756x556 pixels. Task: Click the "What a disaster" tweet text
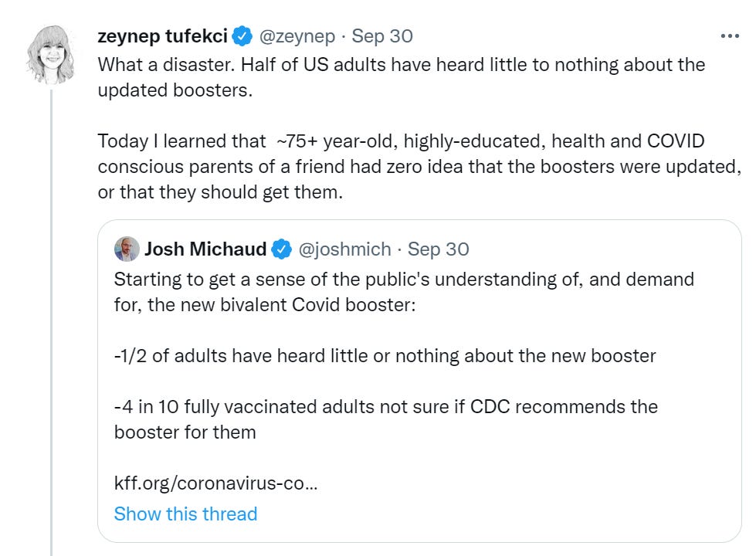tap(401, 64)
